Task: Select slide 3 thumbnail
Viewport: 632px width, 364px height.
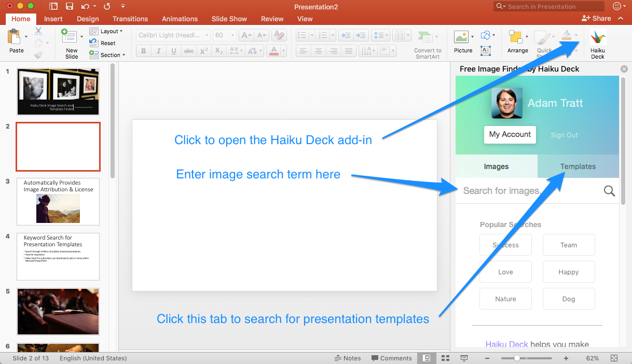Action: point(58,202)
